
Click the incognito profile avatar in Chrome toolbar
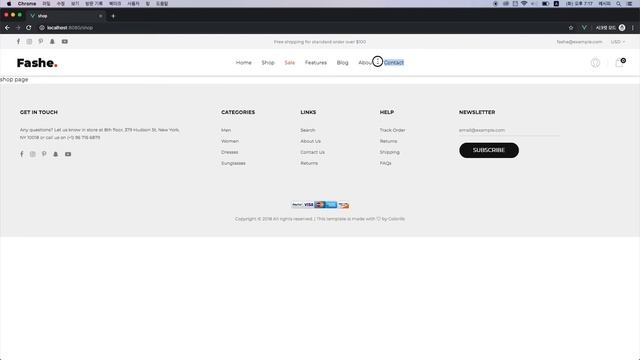pos(622,28)
